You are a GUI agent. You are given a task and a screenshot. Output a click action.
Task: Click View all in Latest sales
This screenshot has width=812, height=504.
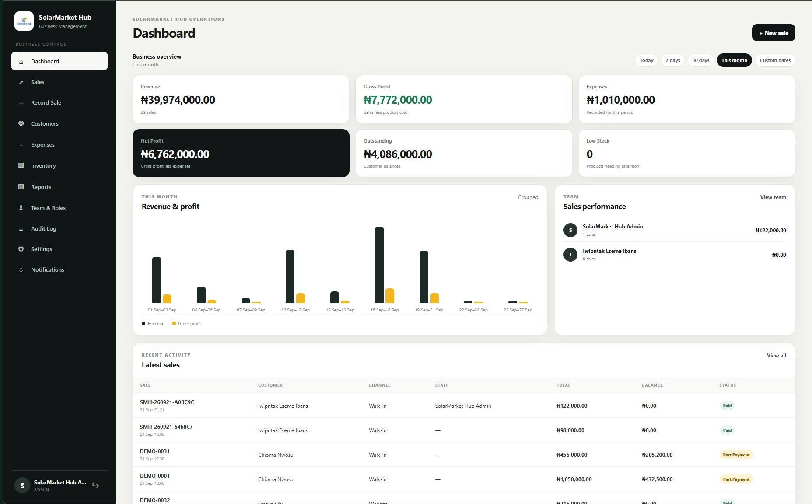point(776,356)
